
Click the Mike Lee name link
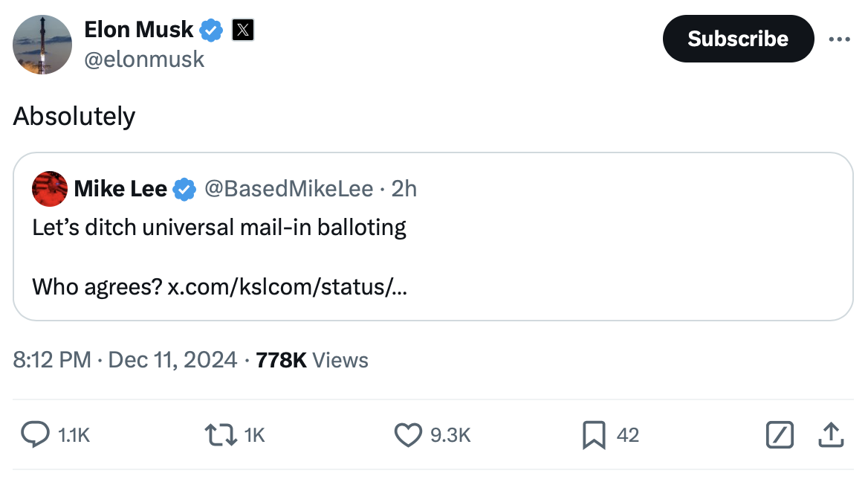(x=120, y=189)
